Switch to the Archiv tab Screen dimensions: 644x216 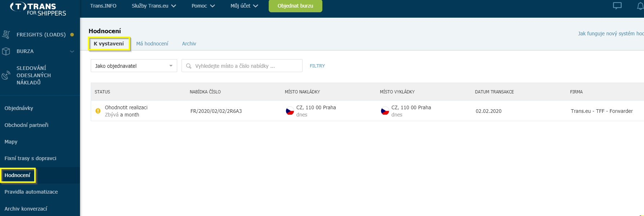point(189,44)
